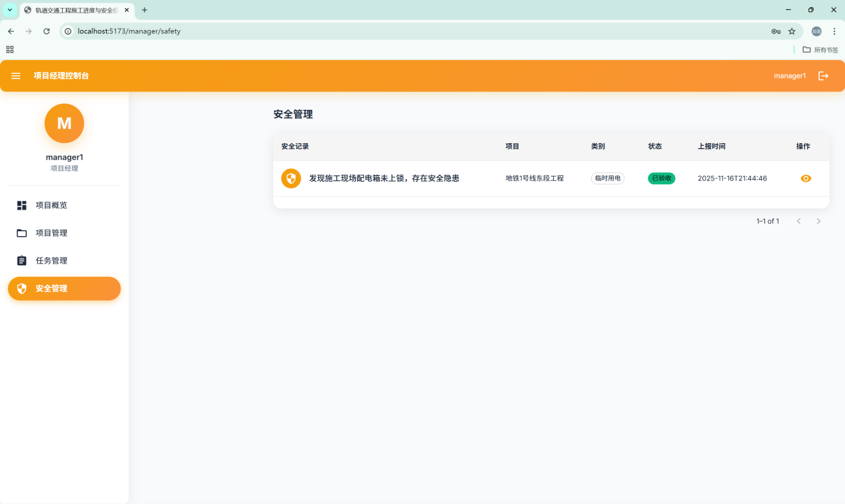Click the task list icon beside 任务管理

(x=22, y=260)
